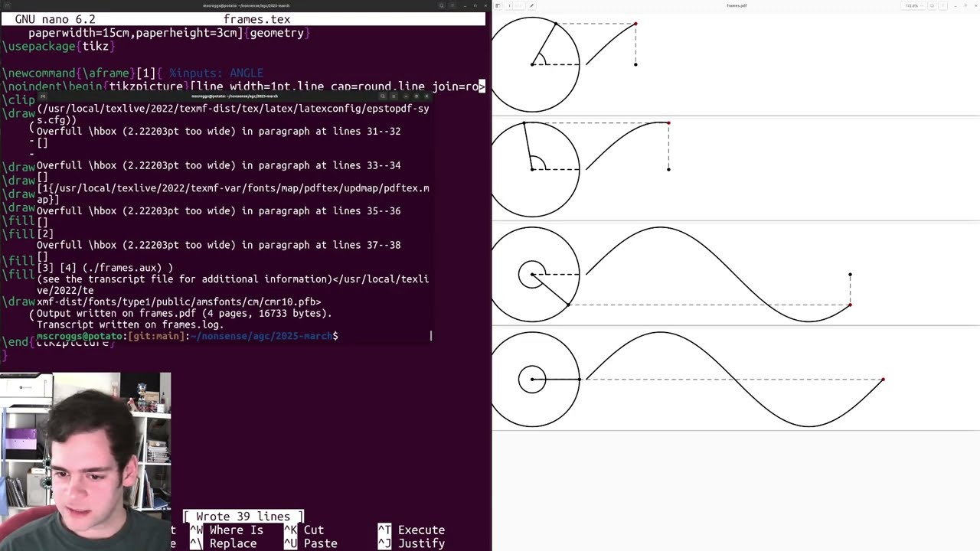Toggle the sidebar in the frames.pdf viewer
980x551 pixels.
point(498,5)
